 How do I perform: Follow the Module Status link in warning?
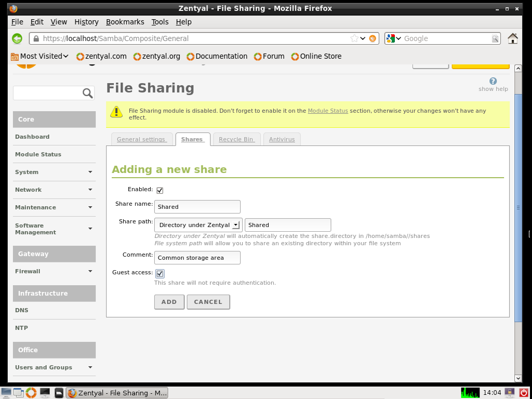328,111
